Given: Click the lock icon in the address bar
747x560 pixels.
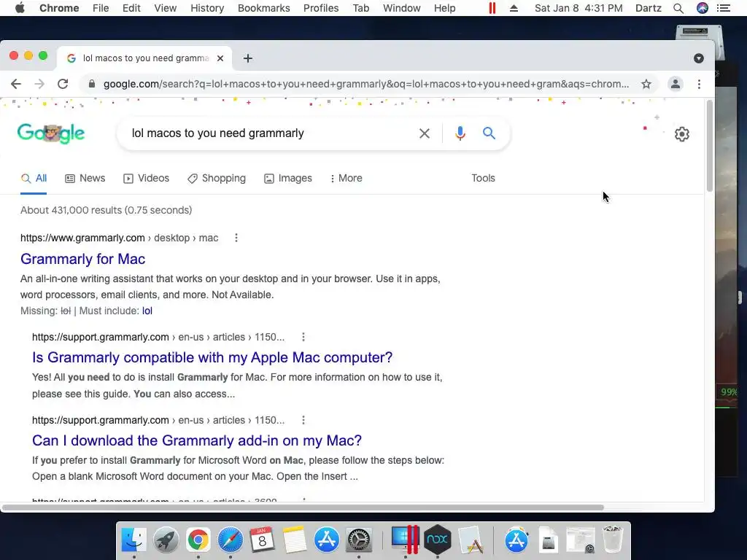Looking at the screenshot, I should pyautogui.click(x=92, y=85).
